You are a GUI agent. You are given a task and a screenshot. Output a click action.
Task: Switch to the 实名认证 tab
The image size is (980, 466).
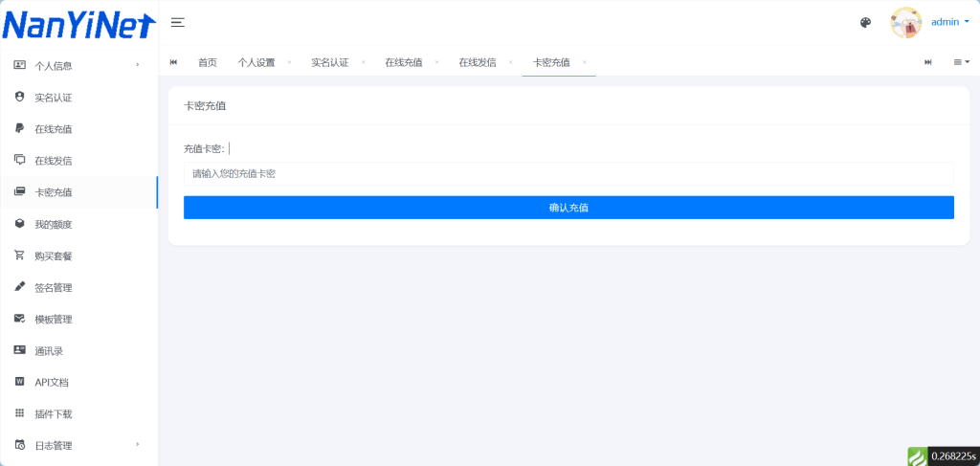point(330,62)
